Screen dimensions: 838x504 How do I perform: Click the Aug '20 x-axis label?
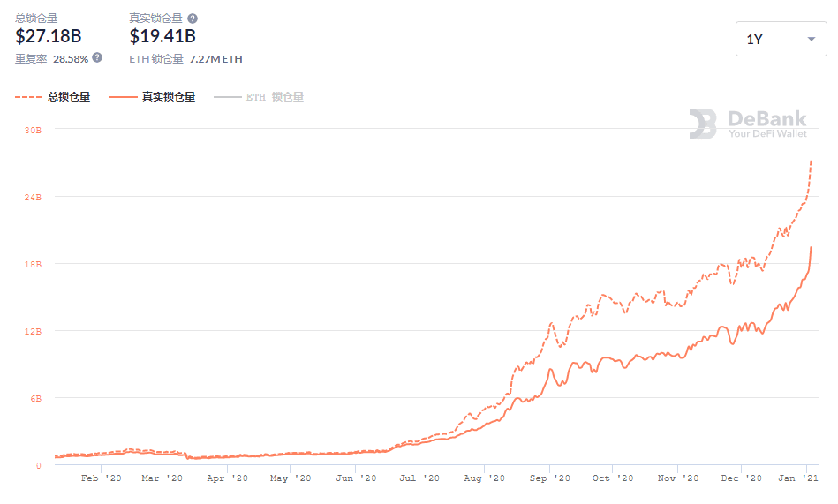(484, 478)
